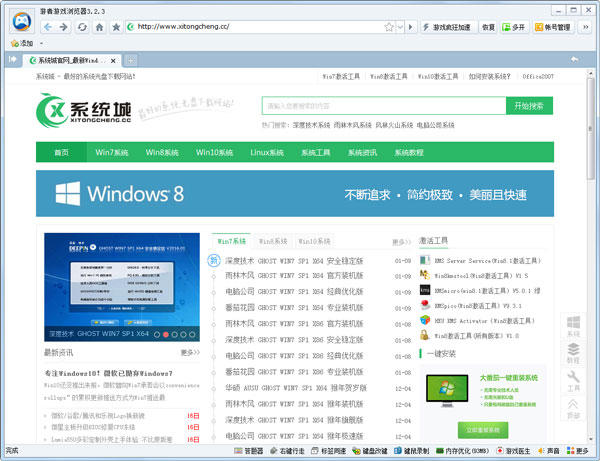
Task: Click vertical scrollbar down arrow
Action: (x=591, y=439)
